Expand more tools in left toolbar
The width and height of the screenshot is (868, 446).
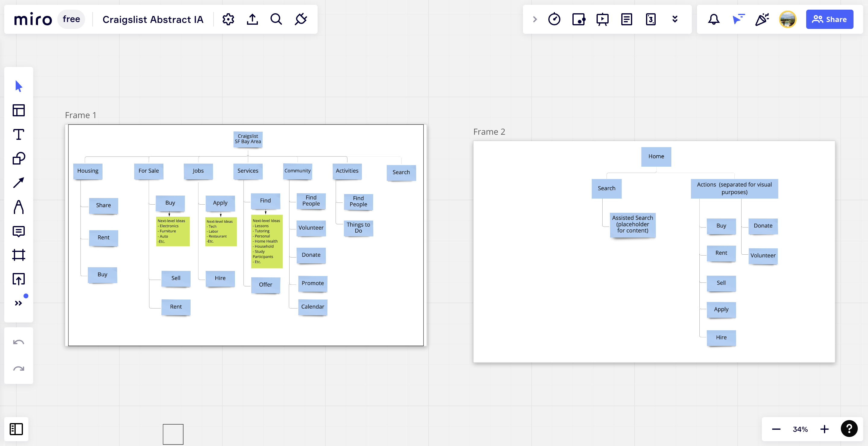(18, 303)
